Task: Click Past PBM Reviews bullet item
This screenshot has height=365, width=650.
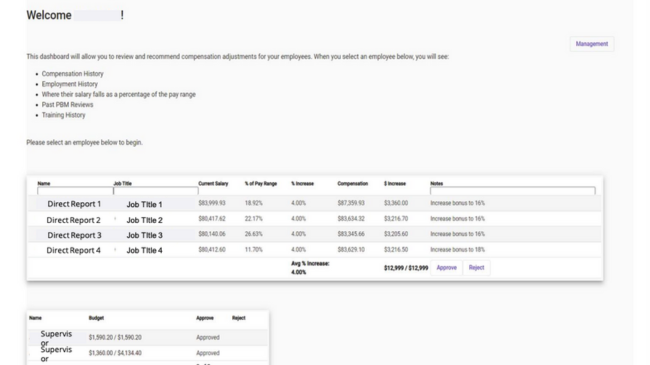Action: point(67,105)
